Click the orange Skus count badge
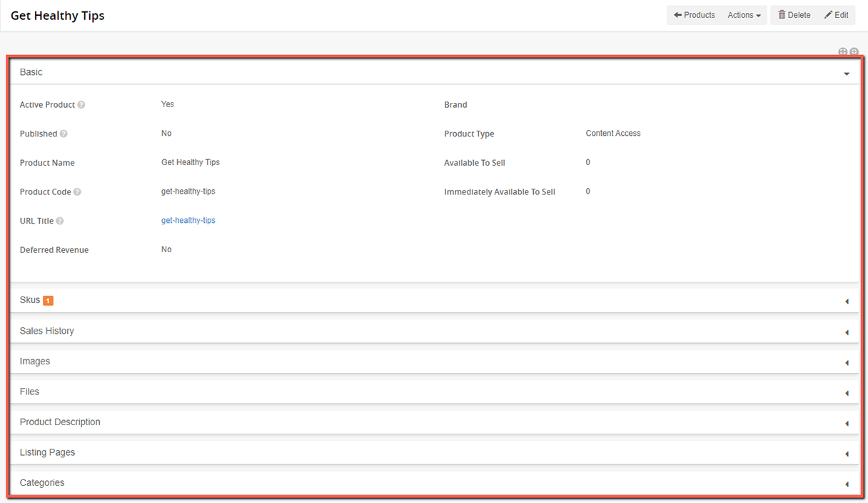Image resolution: width=868 pixels, height=503 pixels. click(48, 301)
